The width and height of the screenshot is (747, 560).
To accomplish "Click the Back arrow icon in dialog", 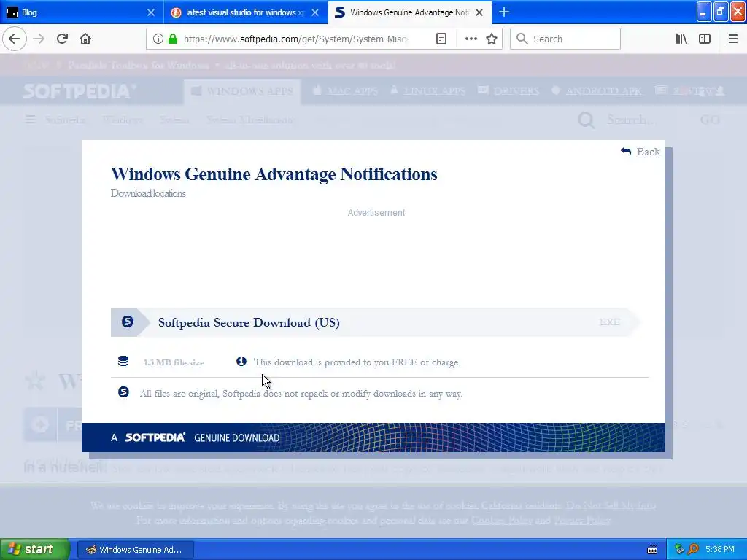I will [626, 152].
